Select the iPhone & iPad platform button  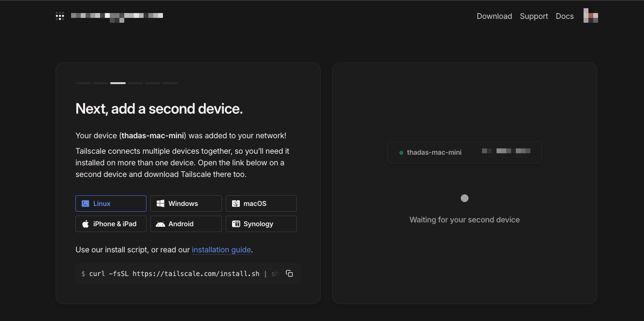click(x=111, y=224)
